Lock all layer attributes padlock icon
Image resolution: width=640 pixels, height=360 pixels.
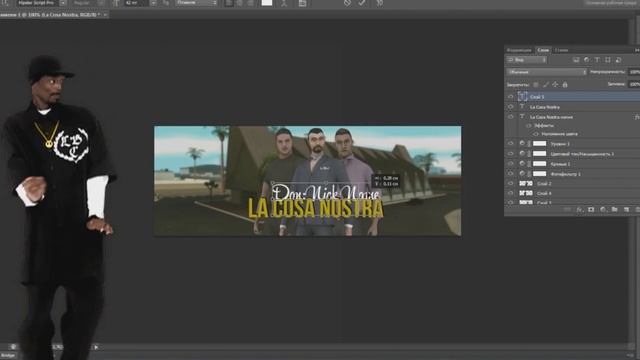[565, 84]
